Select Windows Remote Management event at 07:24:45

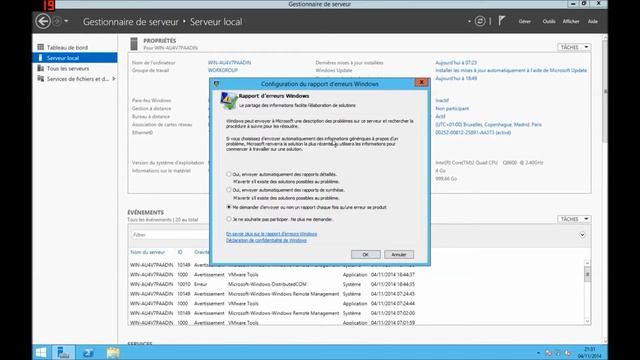pos(273,294)
